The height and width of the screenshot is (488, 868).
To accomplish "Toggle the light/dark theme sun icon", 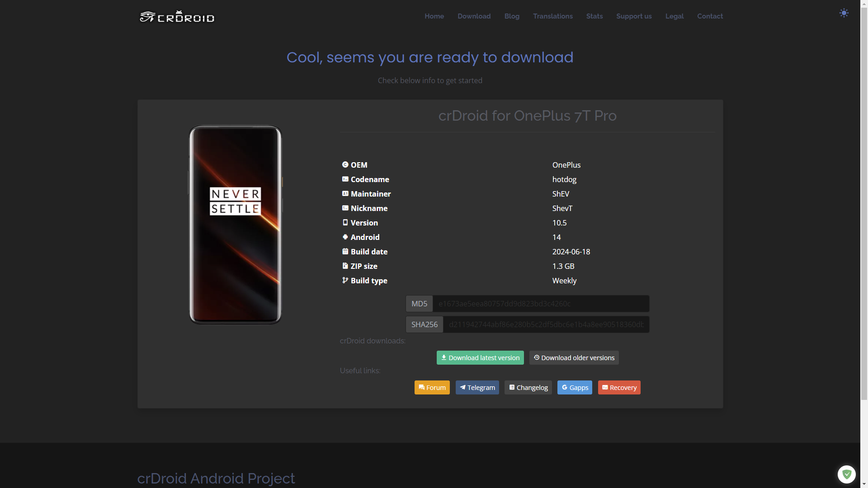I will 844,13.
